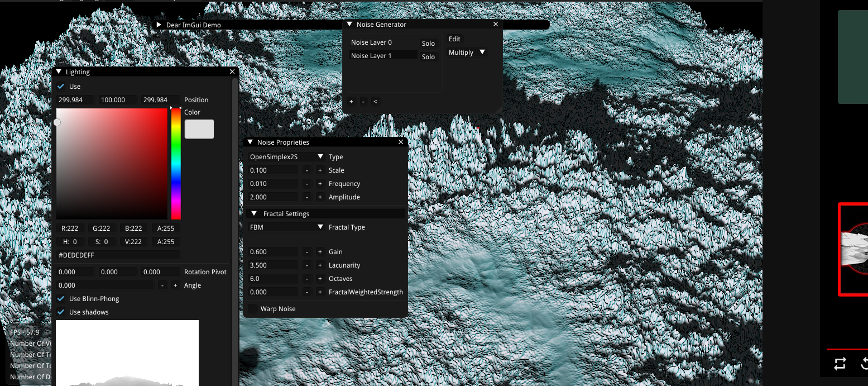Image resolution: width=868 pixels, height=386 pixels.
Task: Click the red-outlined thumbnail at right edge
Action: (853, 249)
